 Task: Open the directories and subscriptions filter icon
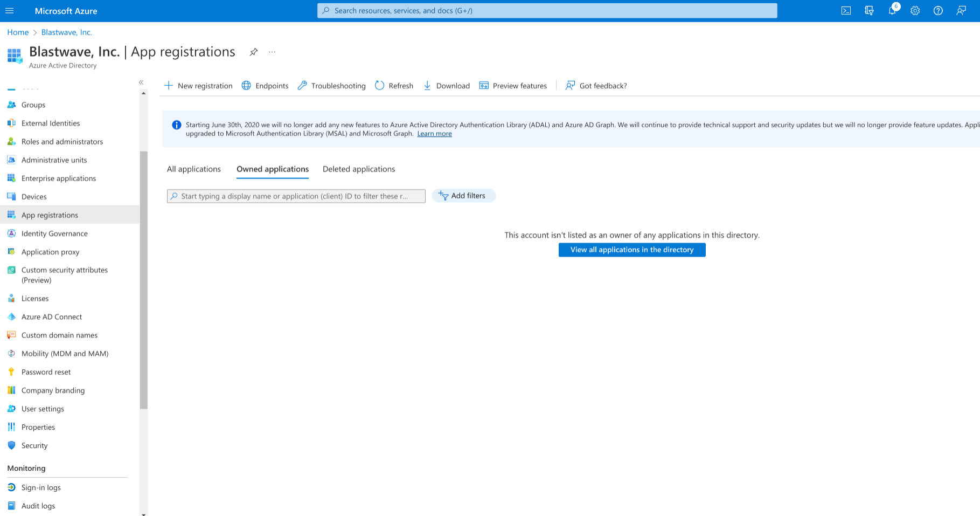(869, 11)
